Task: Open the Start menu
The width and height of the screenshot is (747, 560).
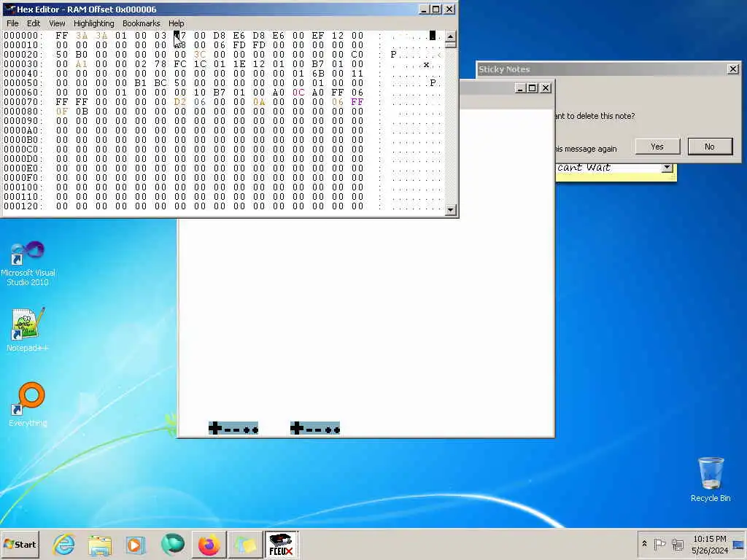Action: coord(20,544)
